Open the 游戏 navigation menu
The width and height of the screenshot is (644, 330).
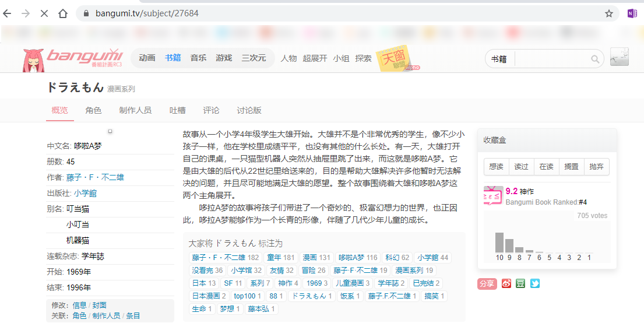224,58
